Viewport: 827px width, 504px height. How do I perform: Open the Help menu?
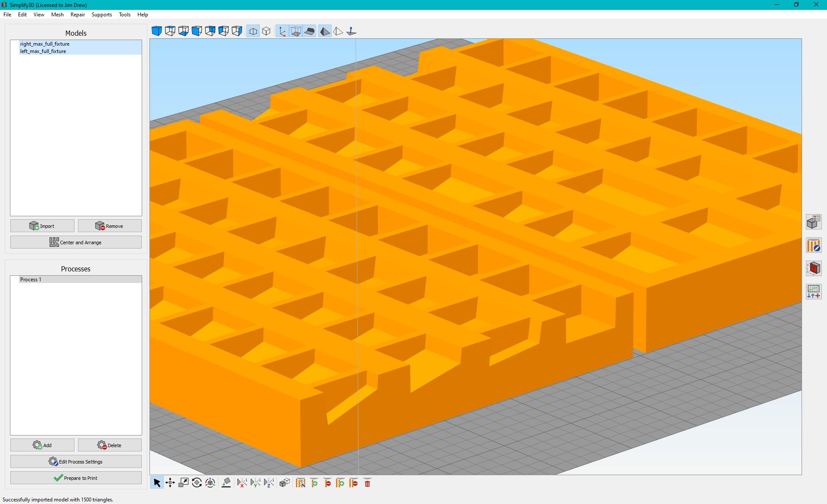tap(143, 14)
